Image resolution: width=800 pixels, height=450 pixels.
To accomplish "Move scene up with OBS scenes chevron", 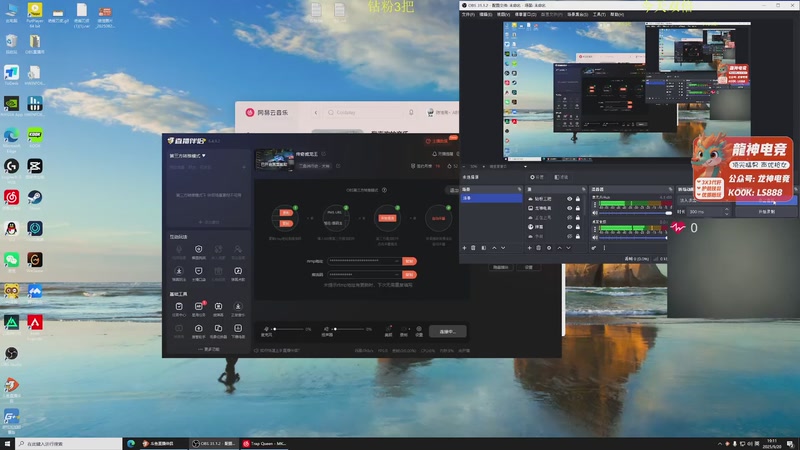I will point(494,248).
